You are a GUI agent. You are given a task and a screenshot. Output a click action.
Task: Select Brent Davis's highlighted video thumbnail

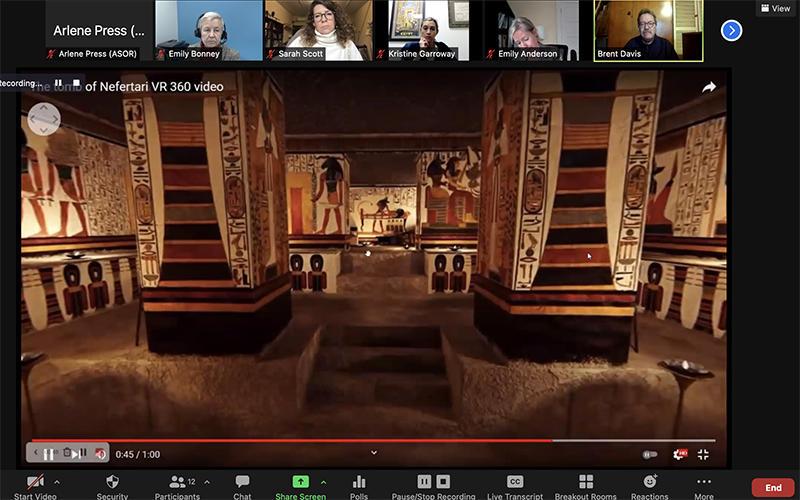(648, 31)
